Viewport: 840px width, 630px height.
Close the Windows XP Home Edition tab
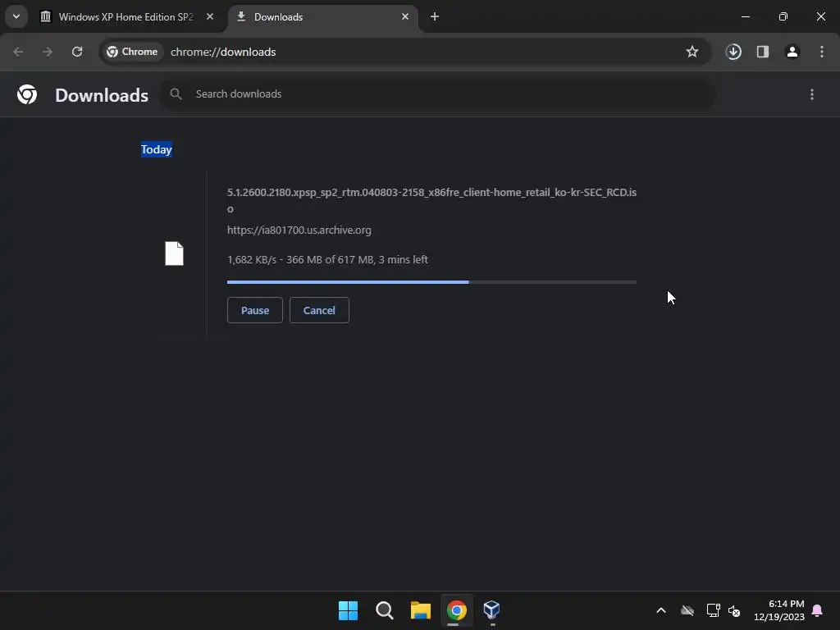click(210, 16)
